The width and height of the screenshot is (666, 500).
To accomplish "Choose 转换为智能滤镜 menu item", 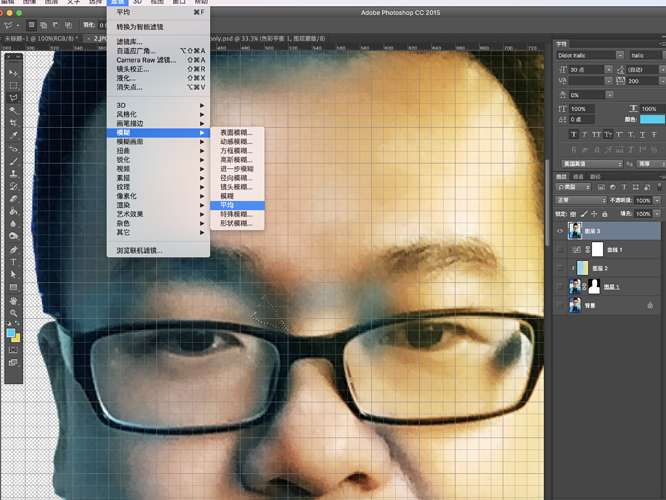I will coord(158,27).
